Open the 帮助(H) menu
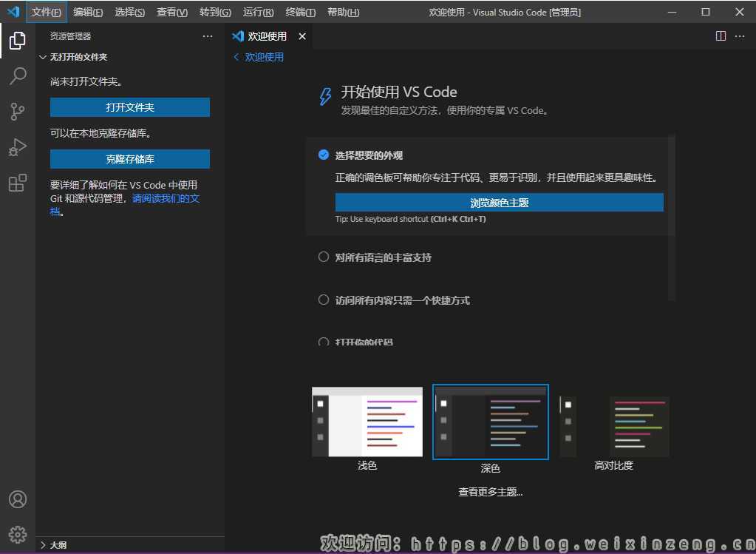756x554 pixels. click(343, 12)
